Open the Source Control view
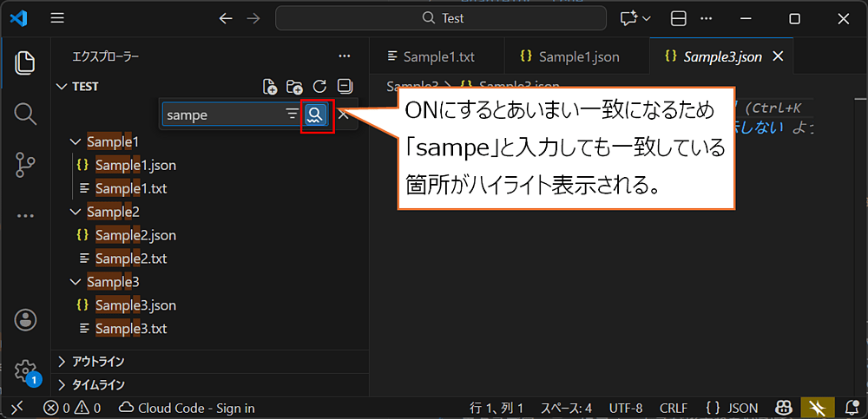Image resolution: width=868 pixels, height=419 pixels. (25, 165)
